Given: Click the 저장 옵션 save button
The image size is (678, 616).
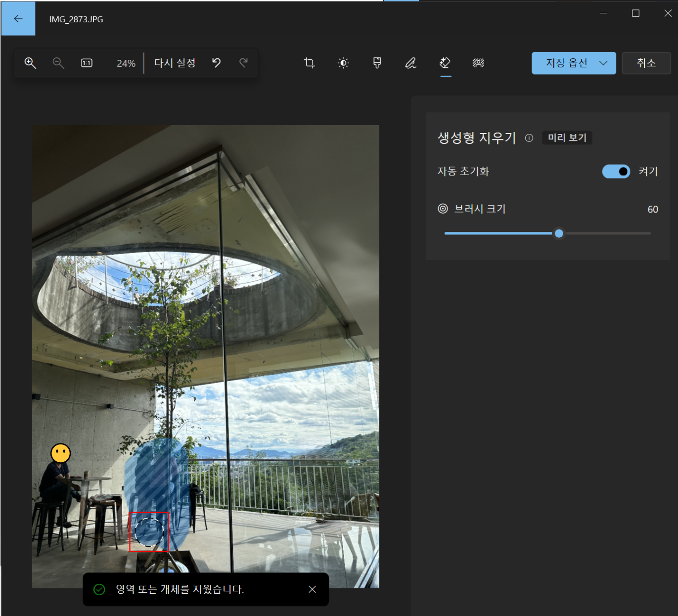Looking at the screenshot, I should [x=567, y=63].
